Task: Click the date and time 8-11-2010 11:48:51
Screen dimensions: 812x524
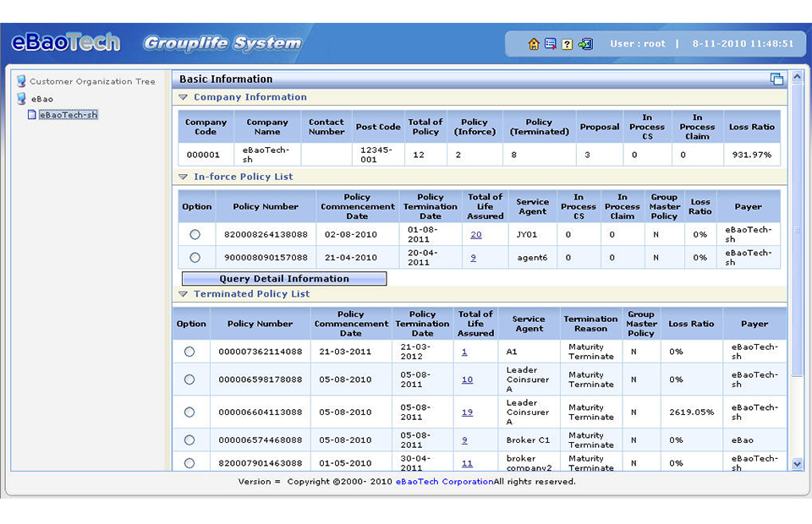Action: pos(743,44)
